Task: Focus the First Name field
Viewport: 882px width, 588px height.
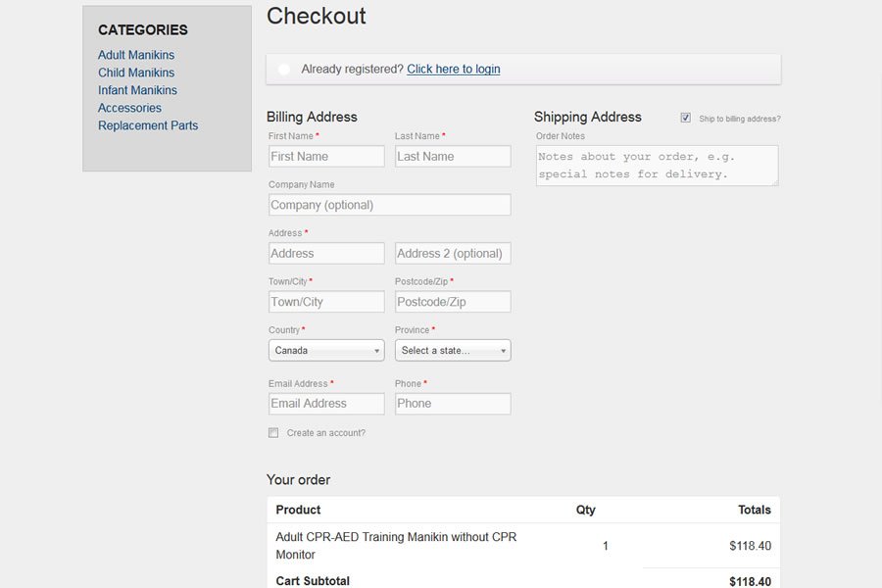Action: click(326, 157)
